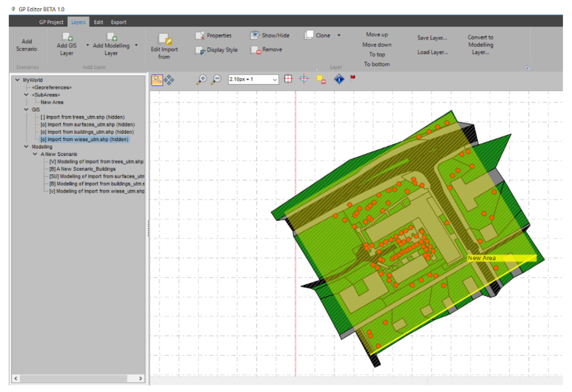Screen dimensions: 572x392
Task: Select the arrow pointer tool
Action: click(x=157, y=80)
